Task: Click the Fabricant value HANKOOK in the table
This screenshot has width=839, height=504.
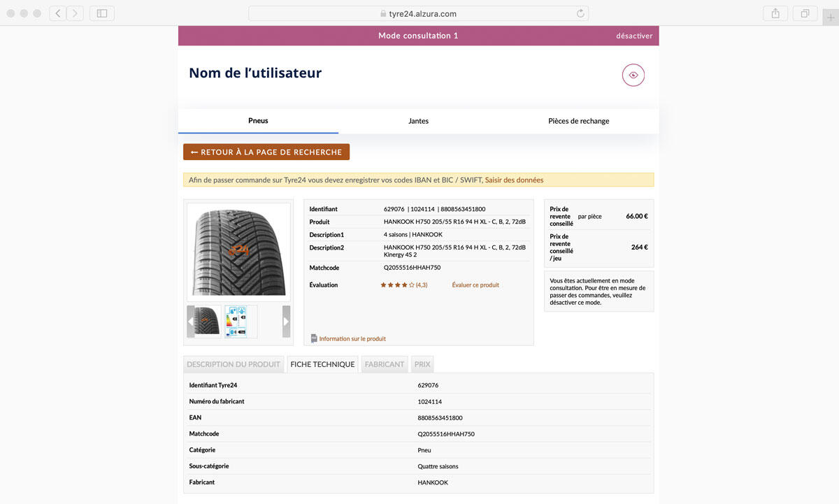Action: pyautogui.click(x=433, y=482)
